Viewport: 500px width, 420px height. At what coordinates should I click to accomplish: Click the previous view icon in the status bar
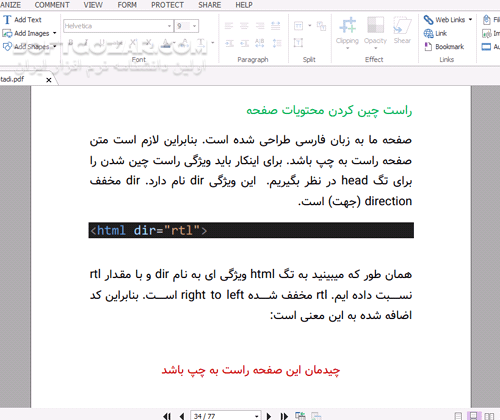300,416
